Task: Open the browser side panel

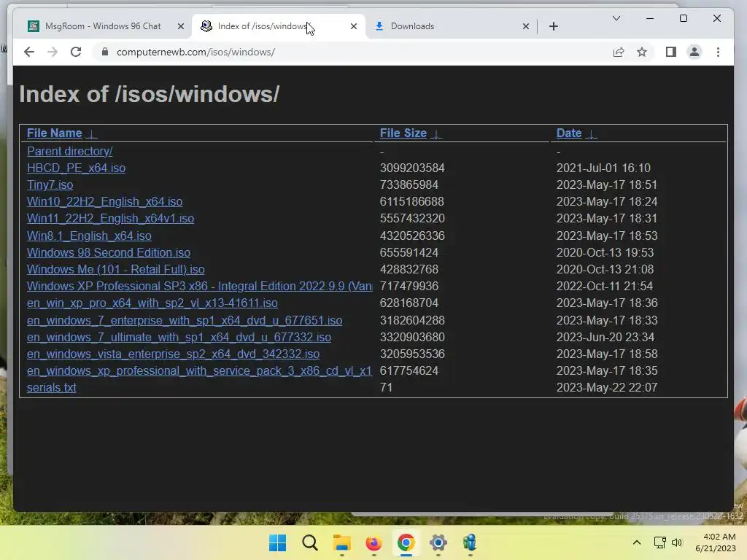Action: point(671,52)
